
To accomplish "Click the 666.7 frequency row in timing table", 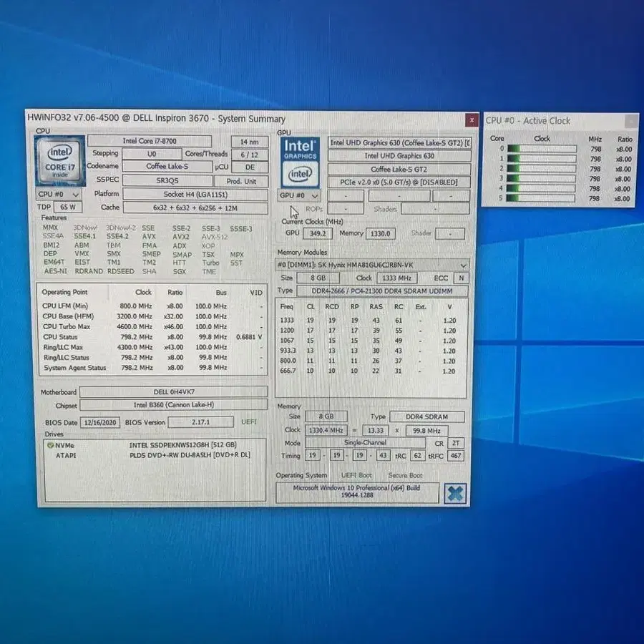I will 369,371.
